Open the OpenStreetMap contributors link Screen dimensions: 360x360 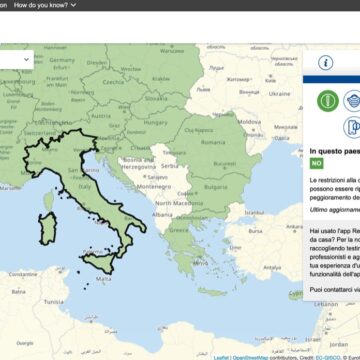pyautogui.click(x=251, y=357)
